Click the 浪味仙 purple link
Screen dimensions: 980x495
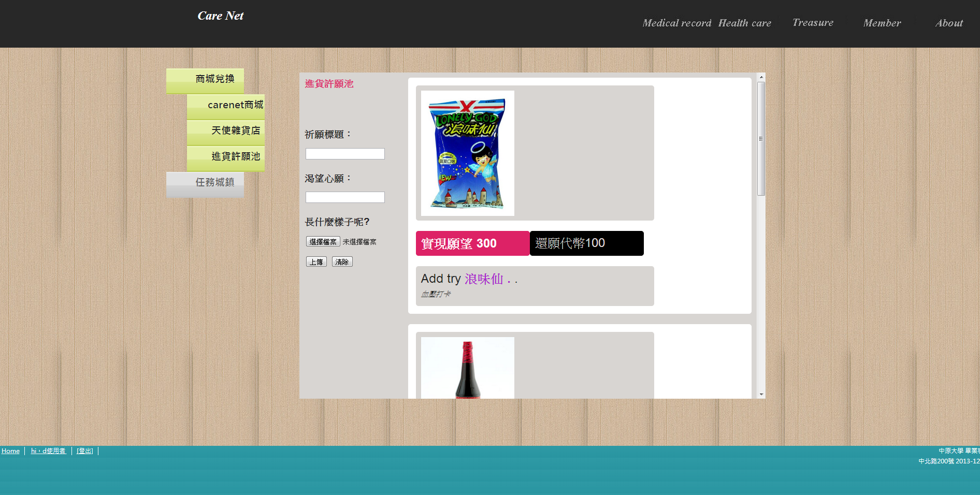coord(484,279)
